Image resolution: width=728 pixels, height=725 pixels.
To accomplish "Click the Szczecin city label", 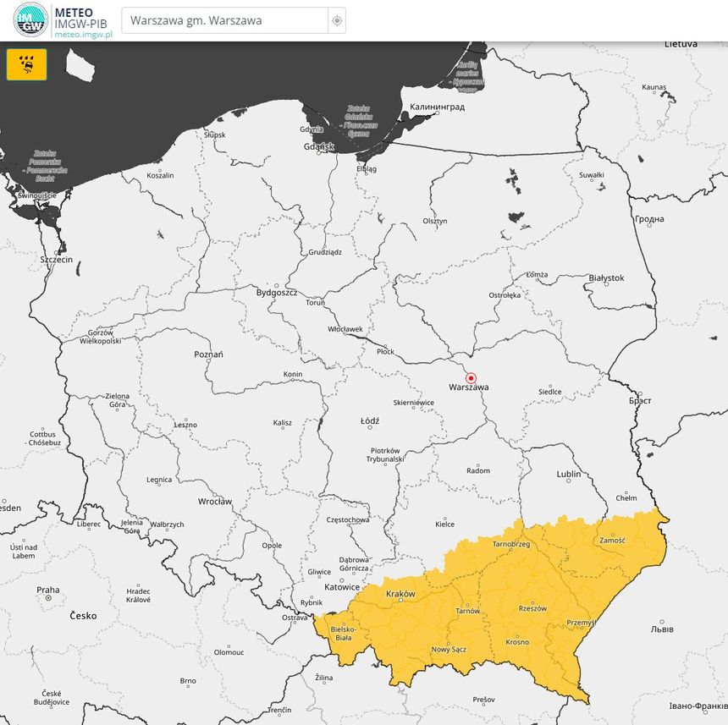I will coord(56,260).
